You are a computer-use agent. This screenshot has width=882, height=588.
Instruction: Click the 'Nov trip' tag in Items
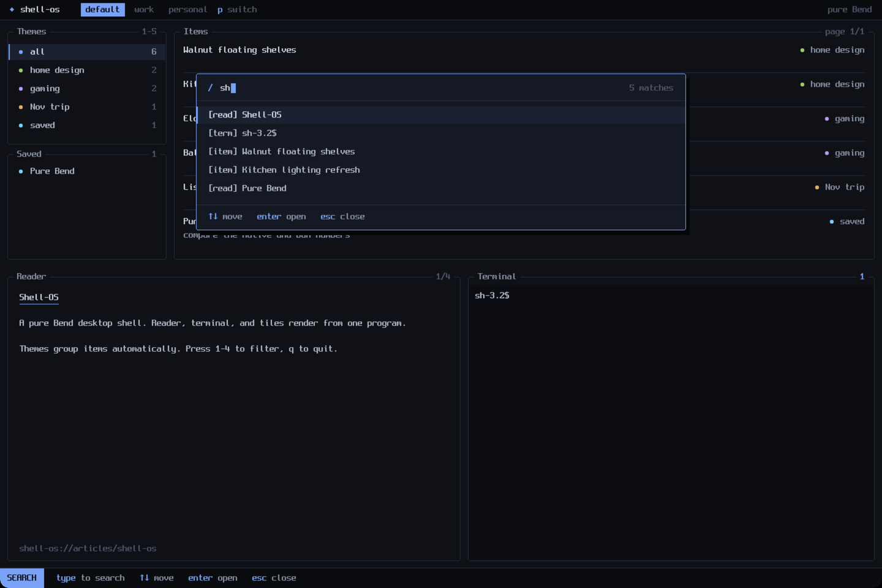[x=840, y=187]
